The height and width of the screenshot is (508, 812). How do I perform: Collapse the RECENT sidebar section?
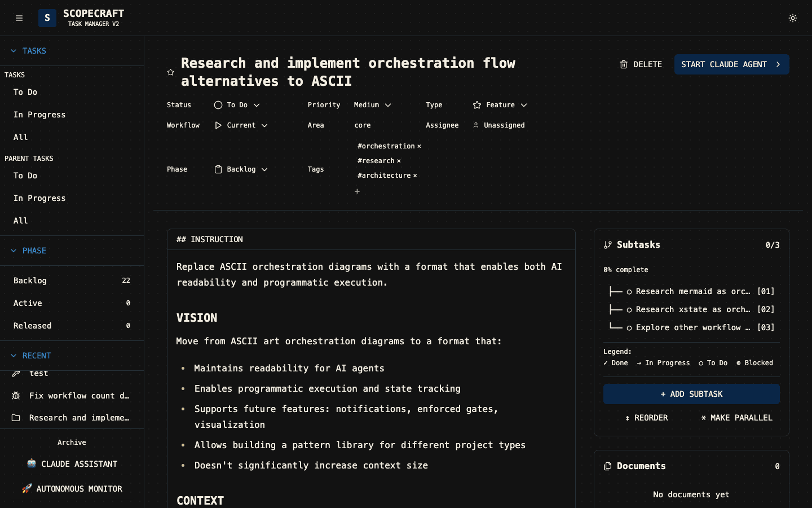(72, 356)
